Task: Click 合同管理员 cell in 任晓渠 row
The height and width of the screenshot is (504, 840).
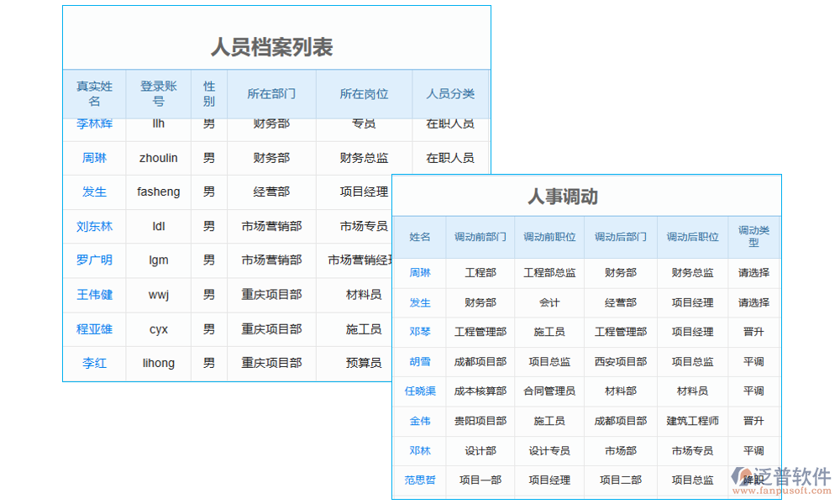Action: 549,391
